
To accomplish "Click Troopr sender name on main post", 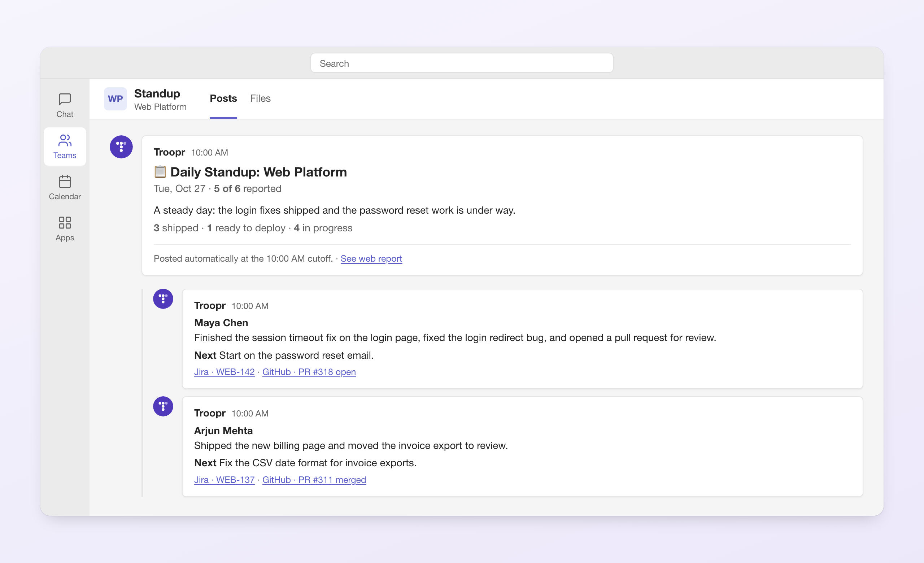I will [169, 152].
